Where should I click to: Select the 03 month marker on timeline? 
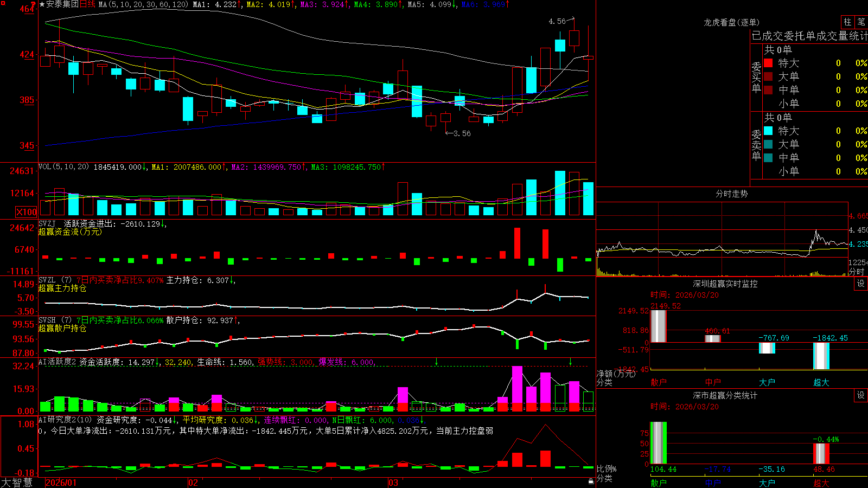393,482
